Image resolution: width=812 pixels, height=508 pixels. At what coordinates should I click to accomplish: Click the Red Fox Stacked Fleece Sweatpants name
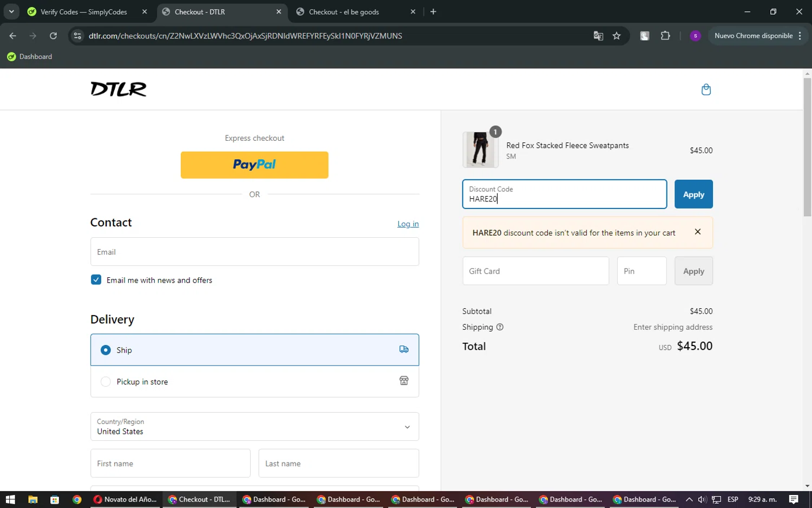pos(567,145)
